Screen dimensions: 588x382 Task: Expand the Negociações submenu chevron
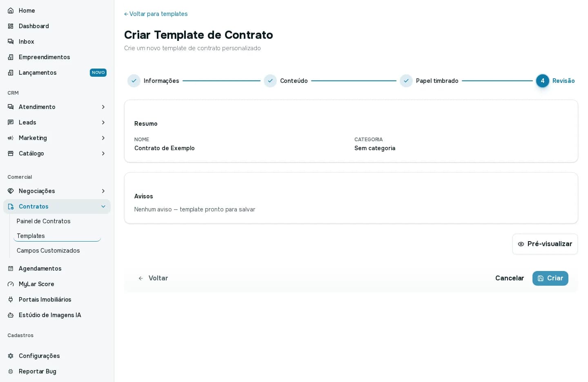103,191
